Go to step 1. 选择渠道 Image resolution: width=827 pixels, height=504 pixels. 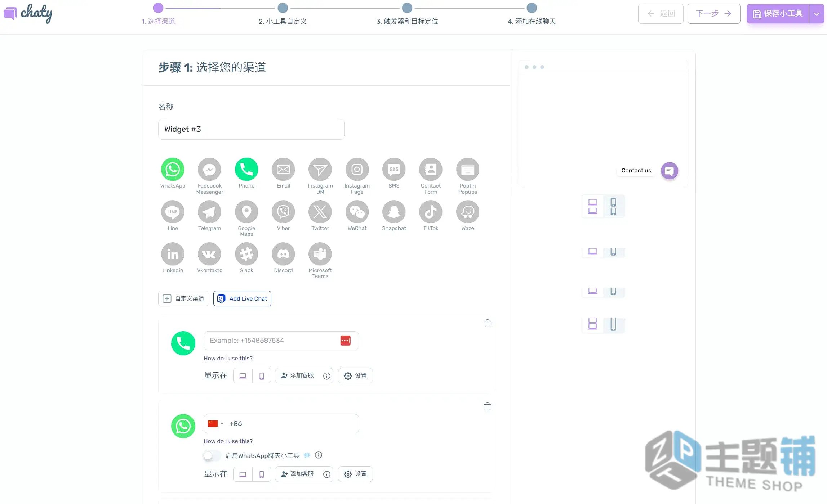(158, 21)
